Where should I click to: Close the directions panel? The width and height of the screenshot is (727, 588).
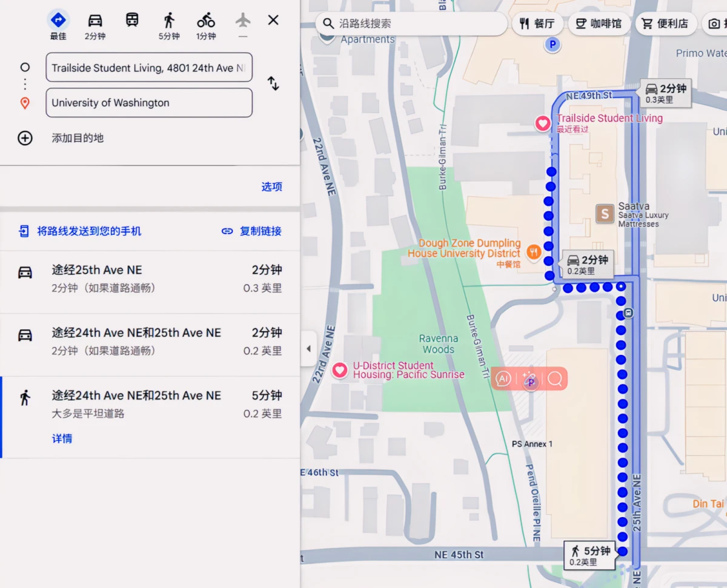point(273,20)
